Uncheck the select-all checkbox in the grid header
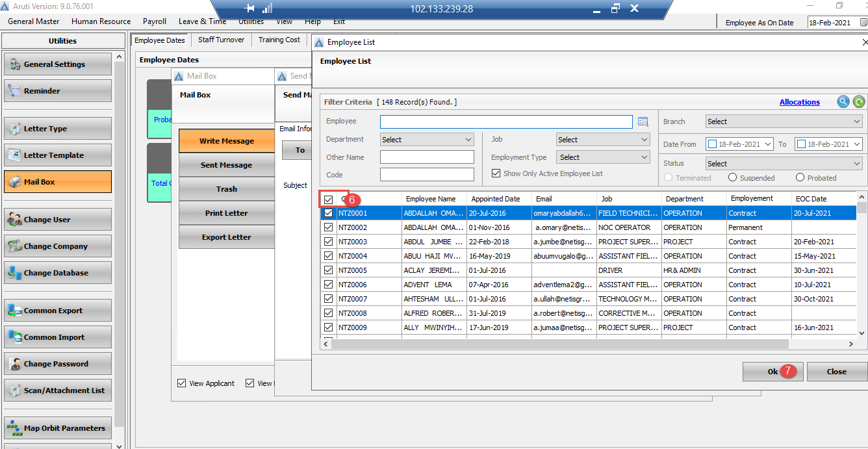Image resolution: width=868 pixels, height=449 pixels. 328,198
